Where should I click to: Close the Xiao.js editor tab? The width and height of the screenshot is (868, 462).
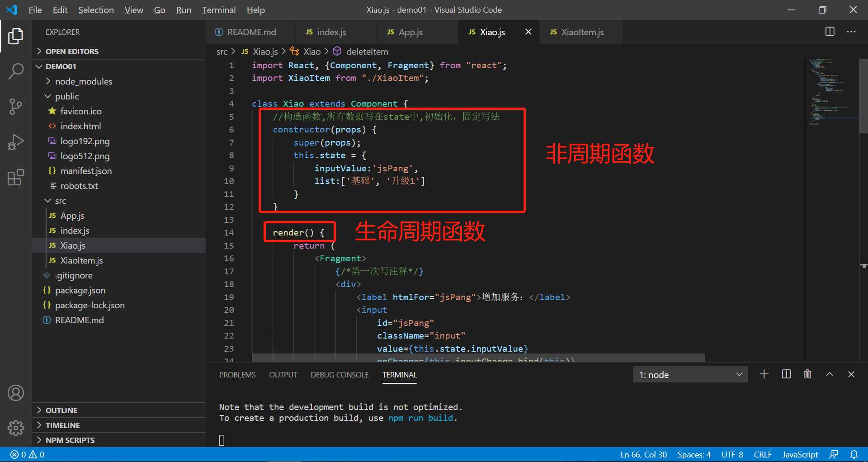[528, 32]
